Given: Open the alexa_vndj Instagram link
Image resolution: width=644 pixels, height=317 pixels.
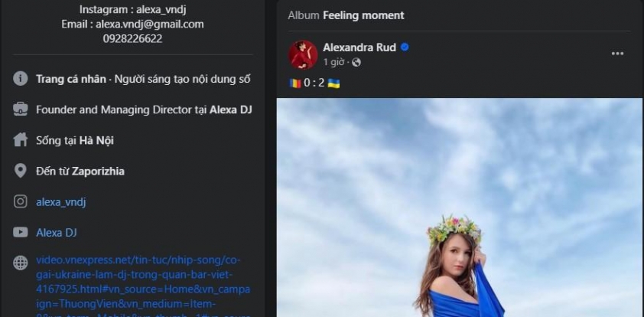Looking at the screenshot, I should click(x=61, y=201).
